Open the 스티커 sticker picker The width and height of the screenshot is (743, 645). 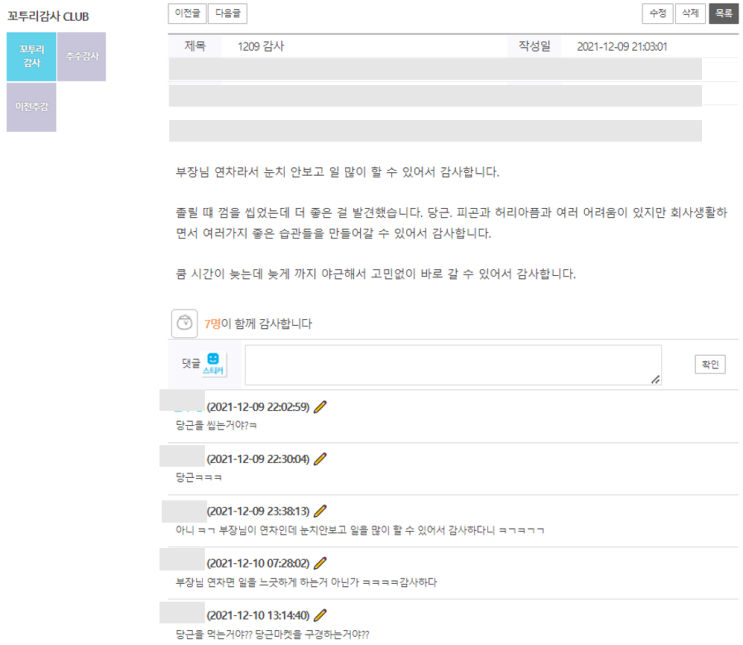(x=213, y=364)
